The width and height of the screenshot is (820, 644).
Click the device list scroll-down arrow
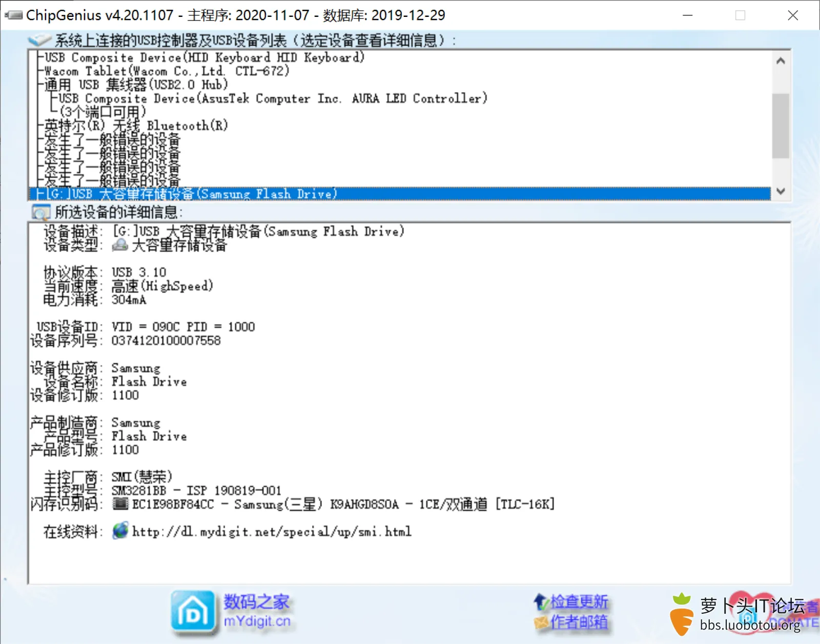pyautogui.click(x=781, y=191)
